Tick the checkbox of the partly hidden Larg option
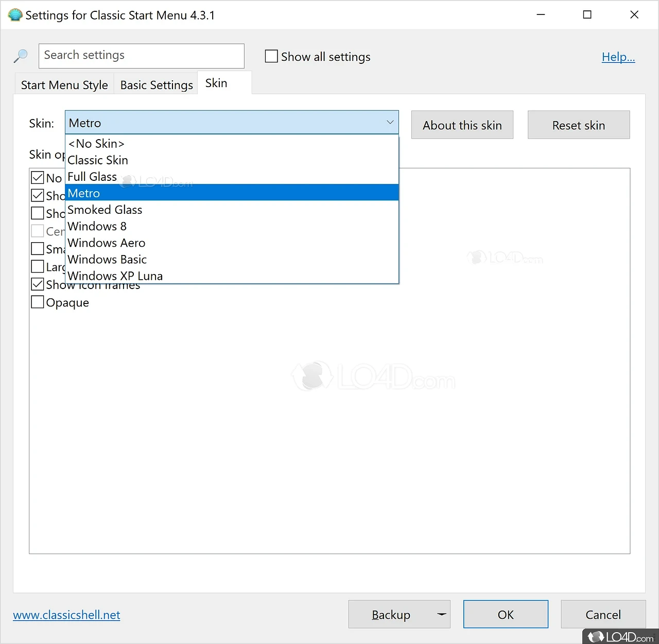Viewport: 659px width, 644px height. click(x=38, y=266)
